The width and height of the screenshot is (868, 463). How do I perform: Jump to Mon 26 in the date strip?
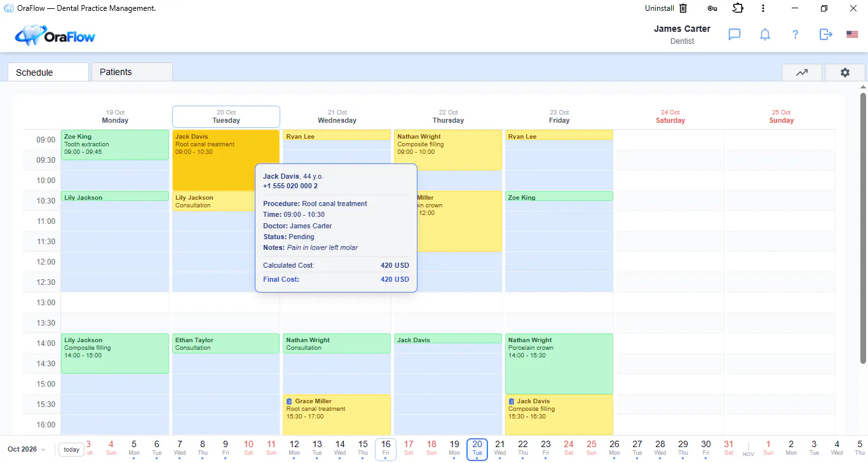[x=614, y=448]
